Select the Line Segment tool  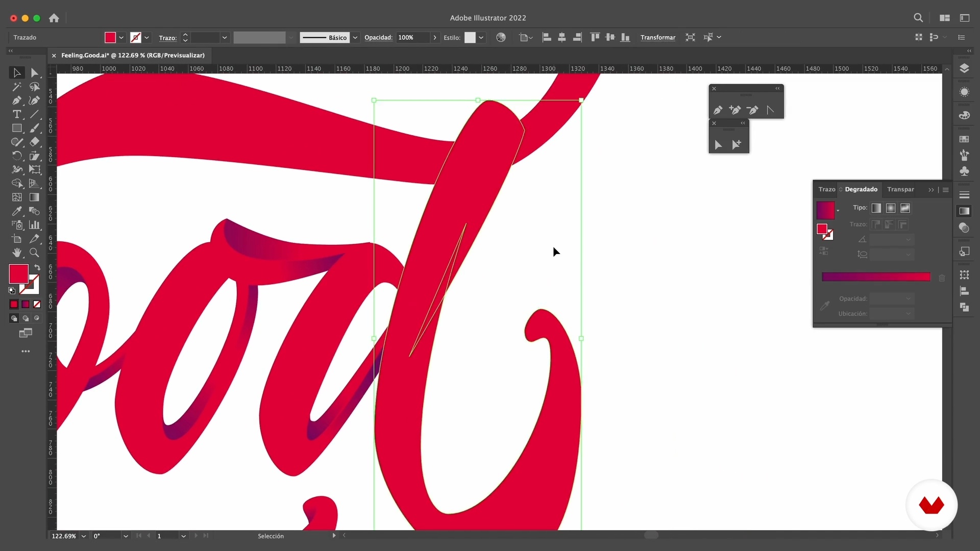pos(34,114)
